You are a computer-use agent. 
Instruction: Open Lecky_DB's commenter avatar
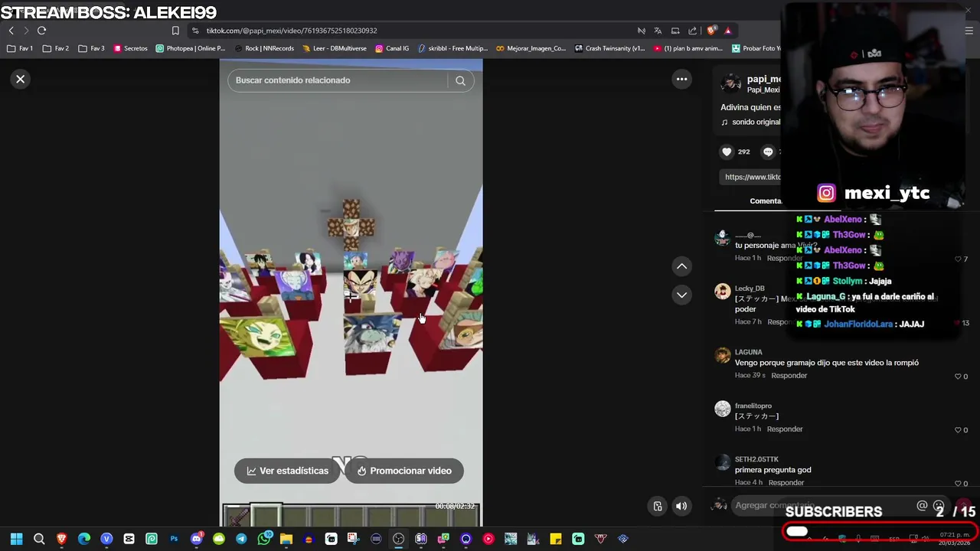(x=722, y=292)
